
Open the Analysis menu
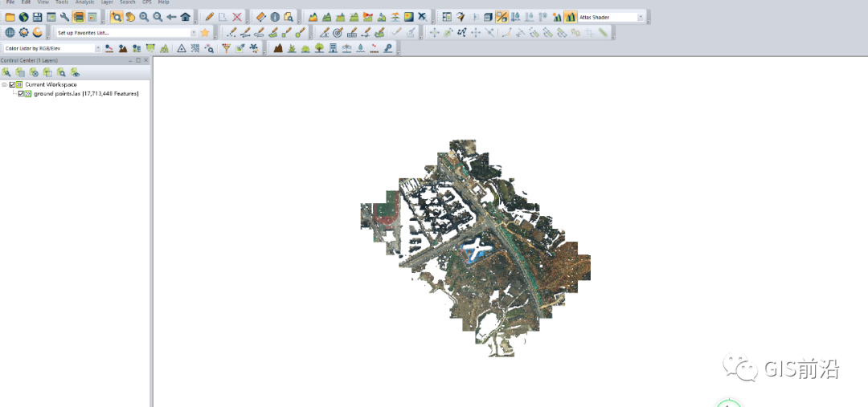pyautogui.click(x=84, y=2)
